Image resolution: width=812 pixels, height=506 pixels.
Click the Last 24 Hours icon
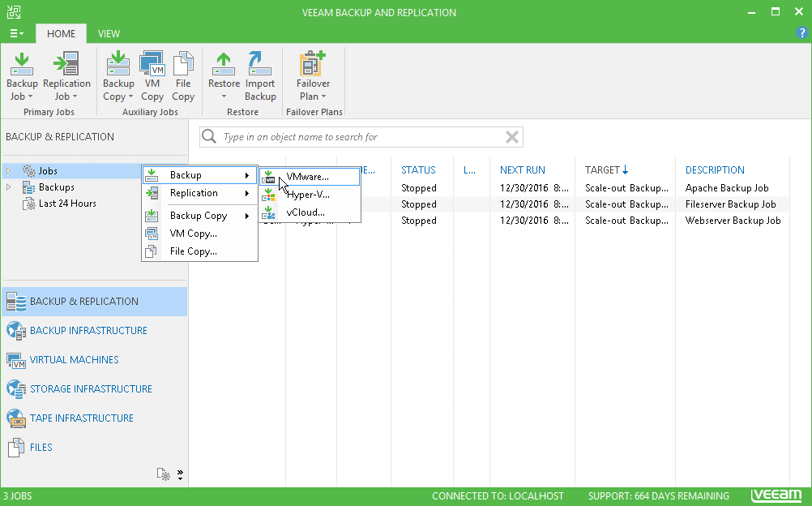(29, 204)
